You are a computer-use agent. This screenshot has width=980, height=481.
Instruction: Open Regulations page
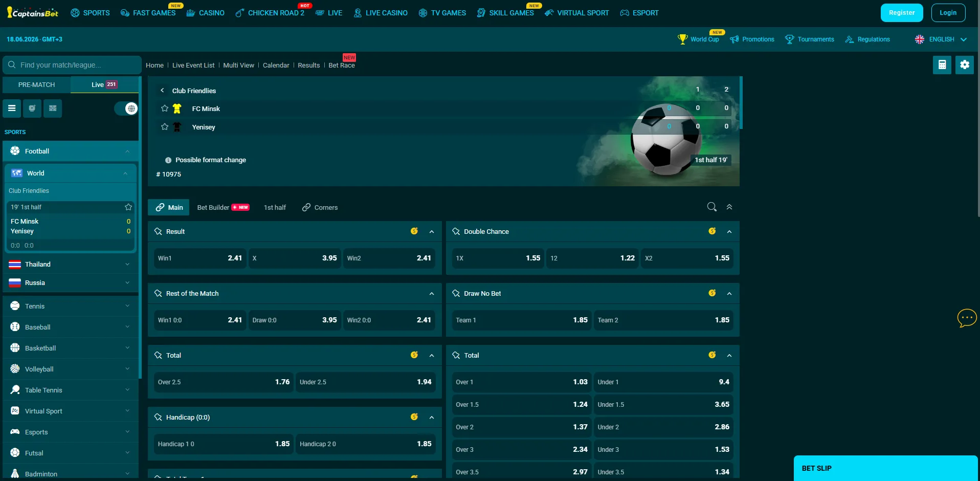(867, 39)
